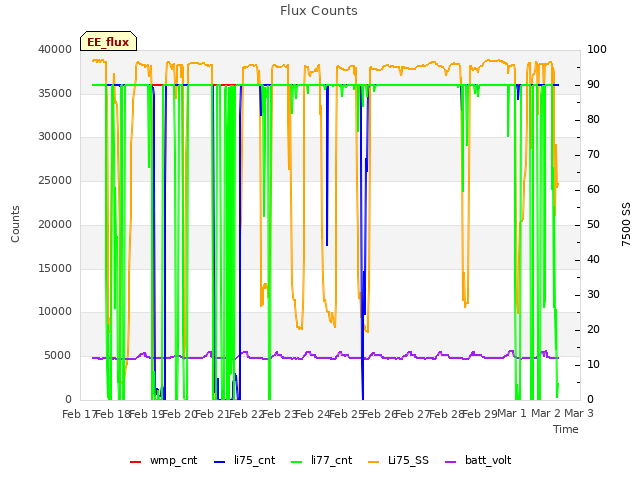Select the batt_volt legend label
Image resolution: width=640 pixels, height=480 pixels.
point(488,460)
